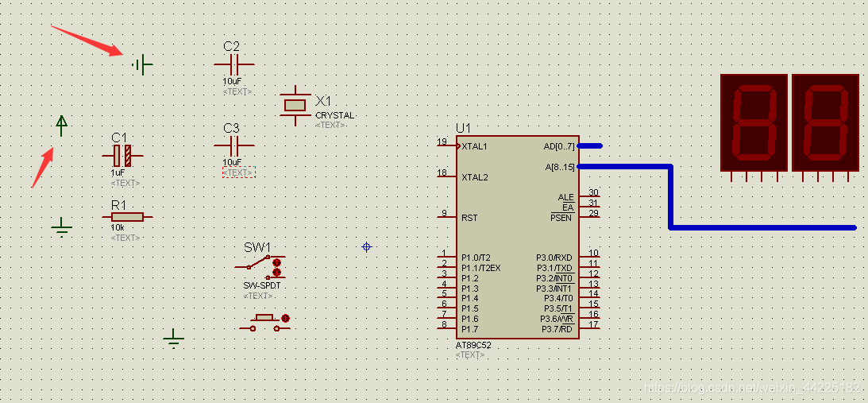Click the 'U1' reference label

coord(463,129)
